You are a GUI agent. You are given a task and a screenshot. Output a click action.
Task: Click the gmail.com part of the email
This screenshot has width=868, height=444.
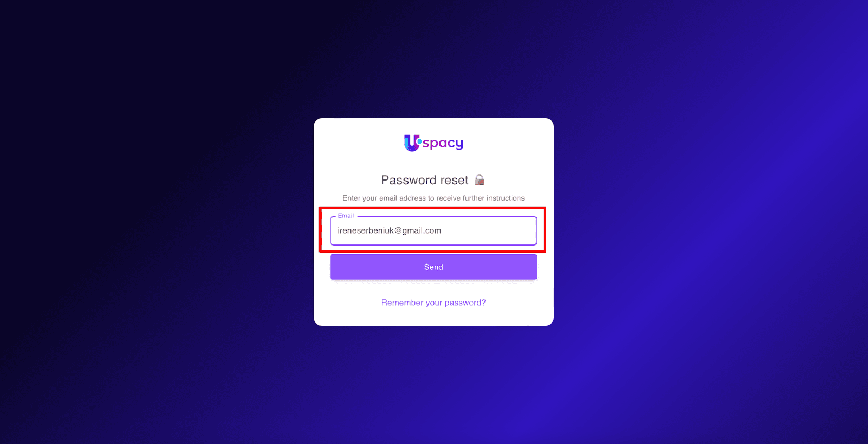pos(422,230)
